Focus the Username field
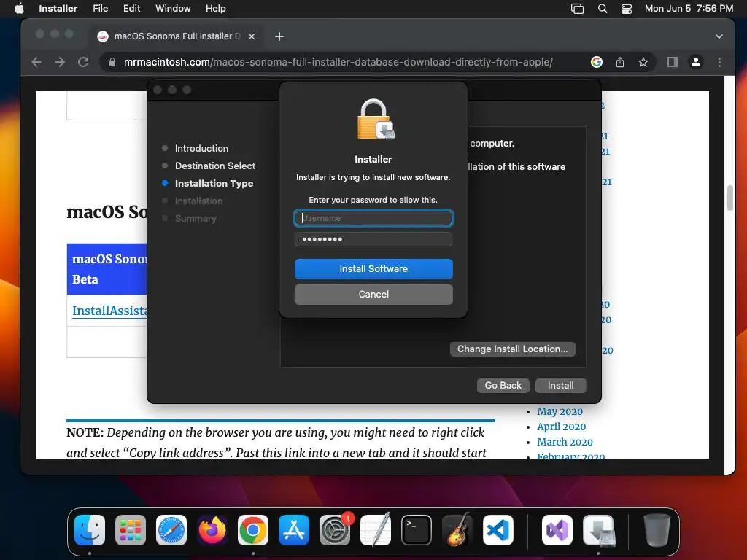Viewport: 747px width, 560px height. coord(373,218)
